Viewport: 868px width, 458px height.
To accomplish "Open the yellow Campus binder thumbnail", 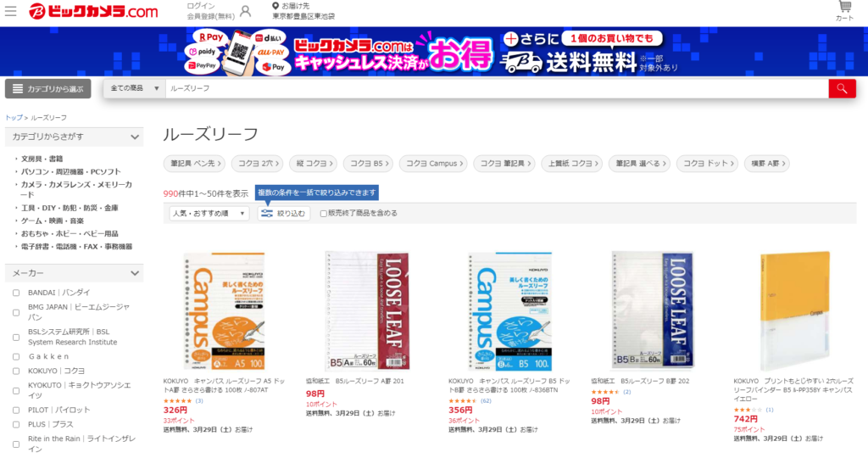I will click(x=795, y=310).
